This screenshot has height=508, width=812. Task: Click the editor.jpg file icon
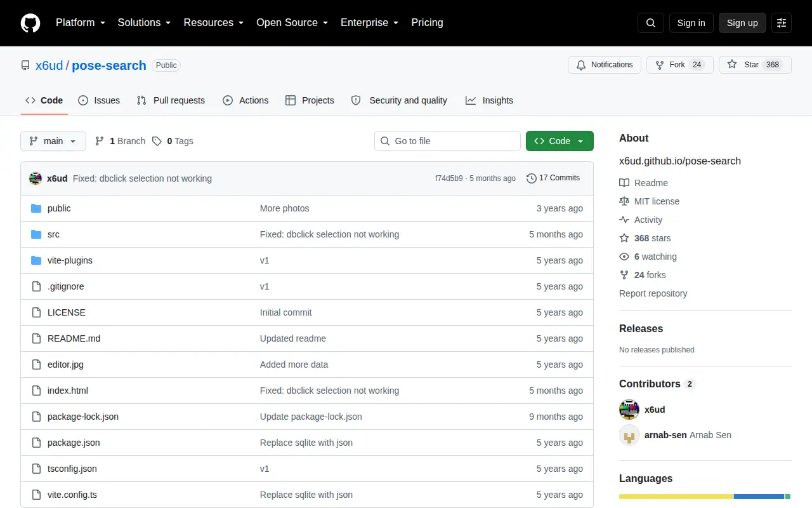click(x=36, y=364)
